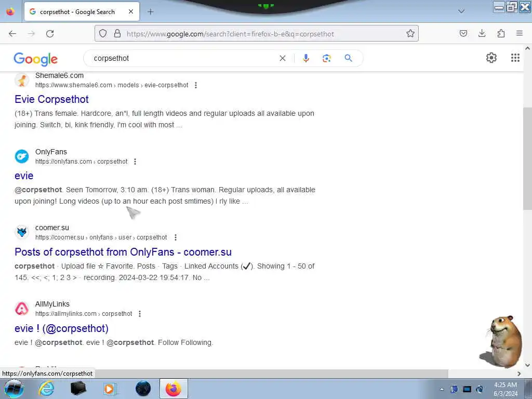Viewport: 532px width, 399px height.
Task: Open the Windows Media Player taskbar icon
Action: (x=110, y=389)
